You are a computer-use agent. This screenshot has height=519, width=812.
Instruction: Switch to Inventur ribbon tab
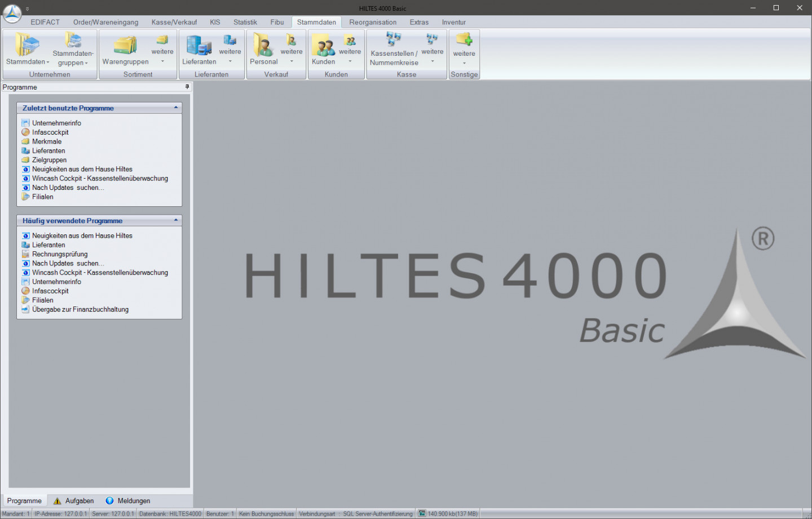pos(454,22)
